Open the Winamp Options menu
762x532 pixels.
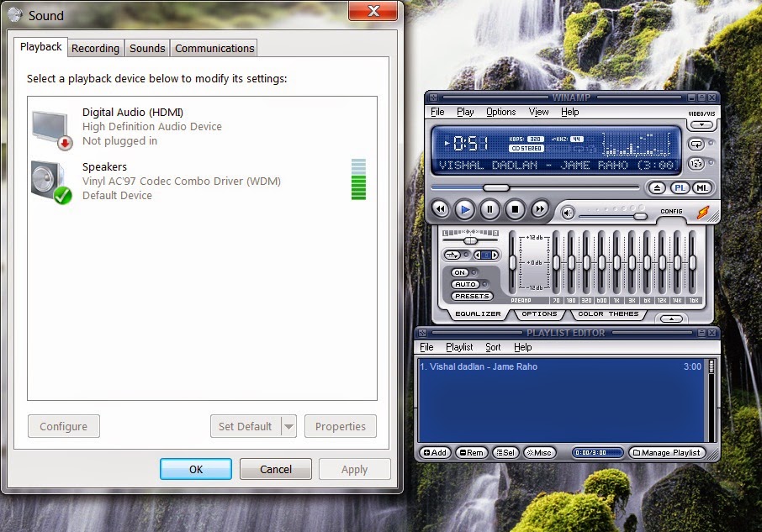(x=501, y=112)
